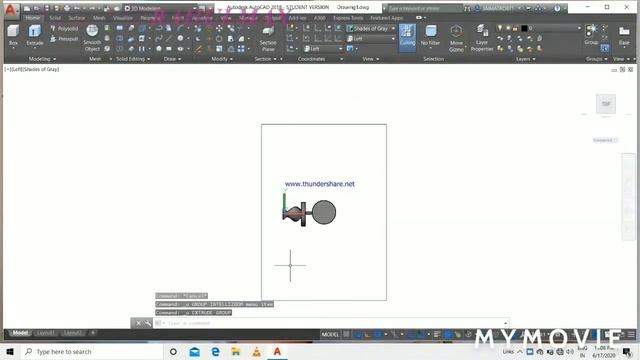The image size is (640, 360).
Task: Click the keyword search box
Action: [x=424, y=8]
